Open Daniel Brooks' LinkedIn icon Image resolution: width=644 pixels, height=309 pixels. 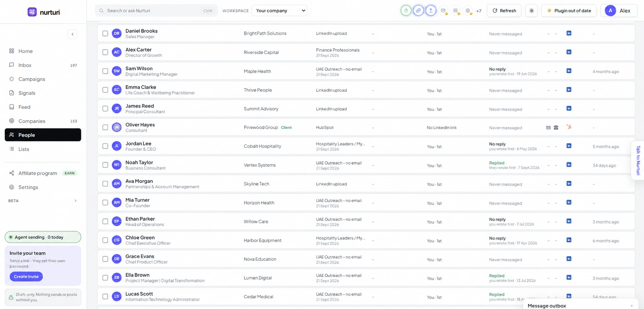[x=569, y=33]
